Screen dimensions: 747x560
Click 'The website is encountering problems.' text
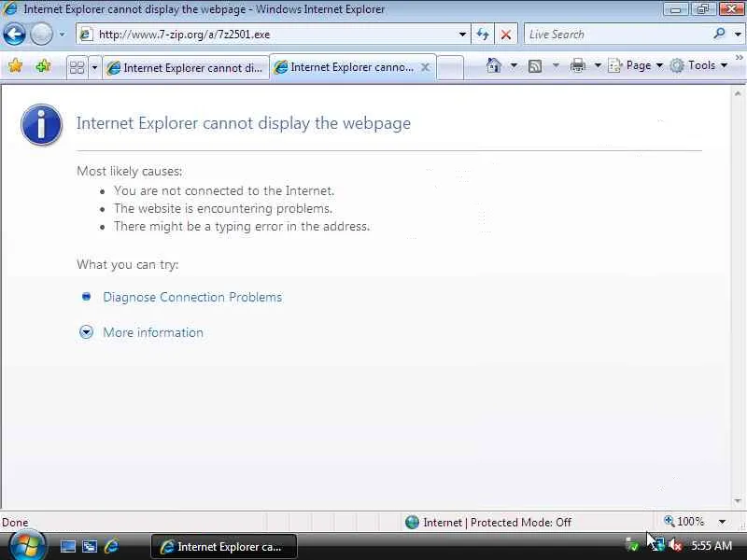coord(223,208)
